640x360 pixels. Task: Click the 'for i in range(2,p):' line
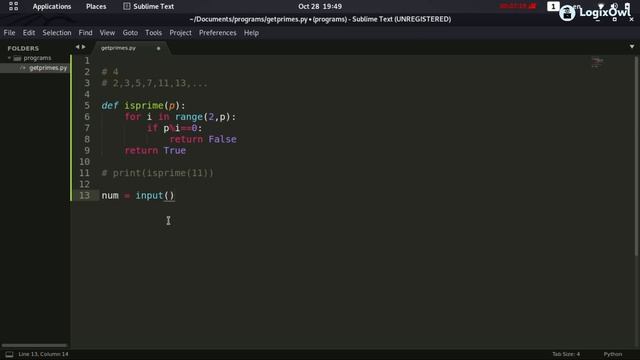(180, 117)
